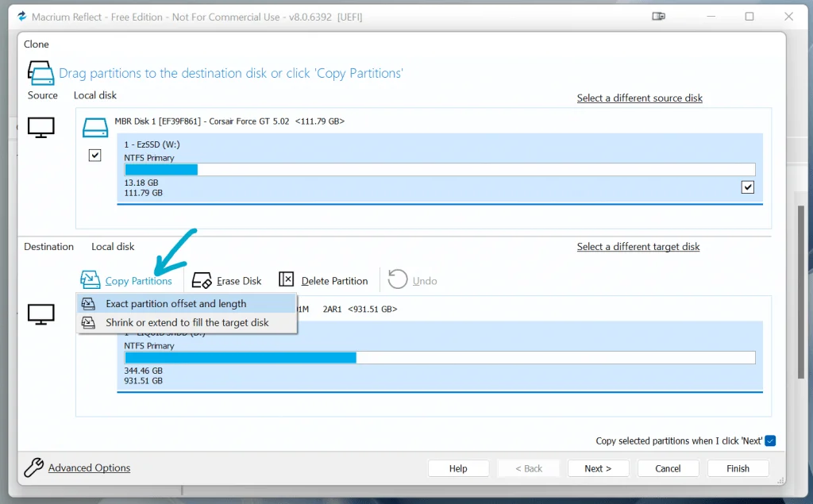Click the Advanced Options wrench icon

33,467
